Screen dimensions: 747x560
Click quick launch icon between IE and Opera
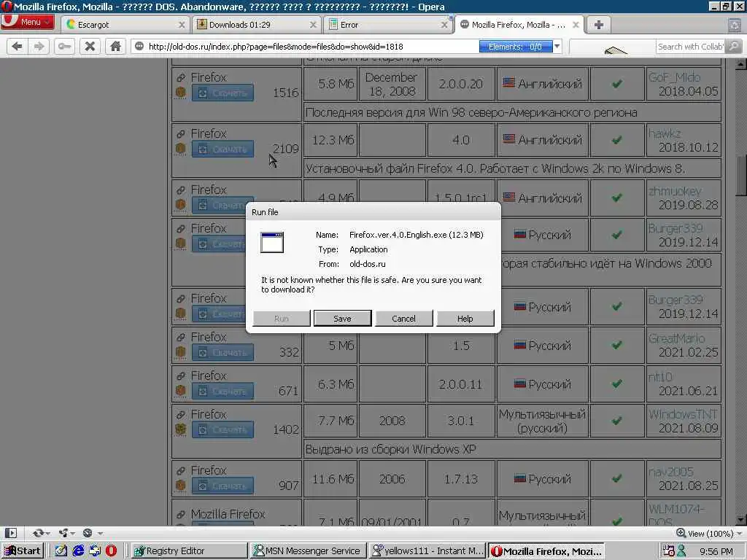(95, 551)
